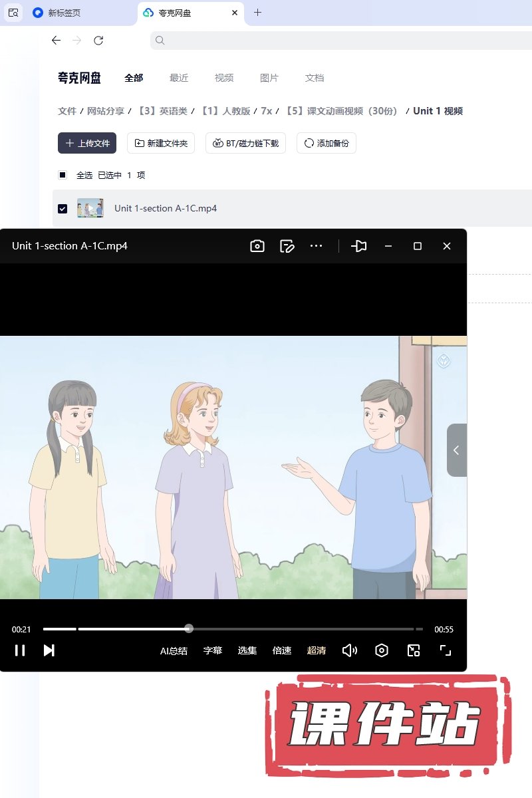
Task: Take a video screenshot with the camera icon
Action: tap(257, 246)
